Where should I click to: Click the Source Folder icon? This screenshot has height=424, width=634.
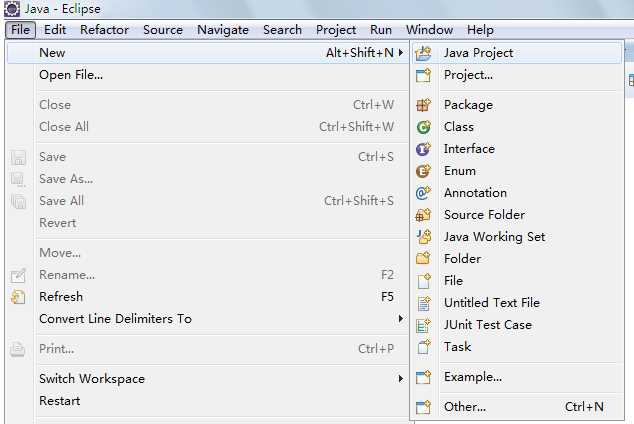(x=423, y=215)
